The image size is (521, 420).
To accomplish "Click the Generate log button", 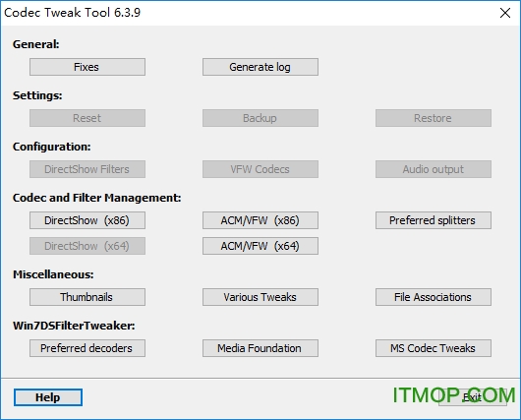I will coord(260,67).
